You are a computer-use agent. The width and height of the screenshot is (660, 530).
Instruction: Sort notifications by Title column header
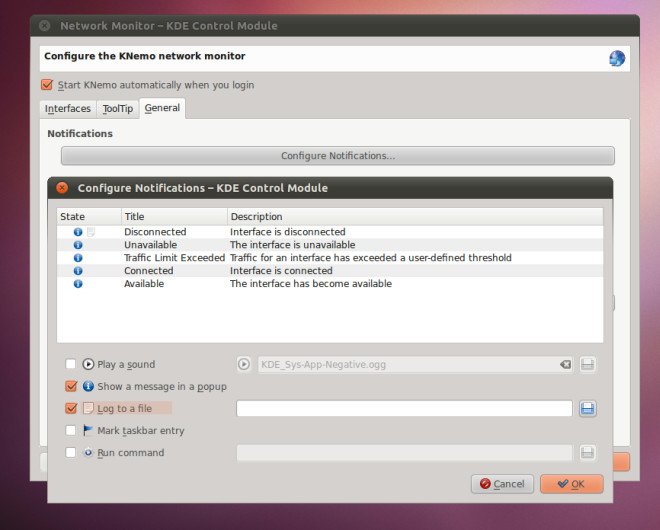tap(174, 216)
